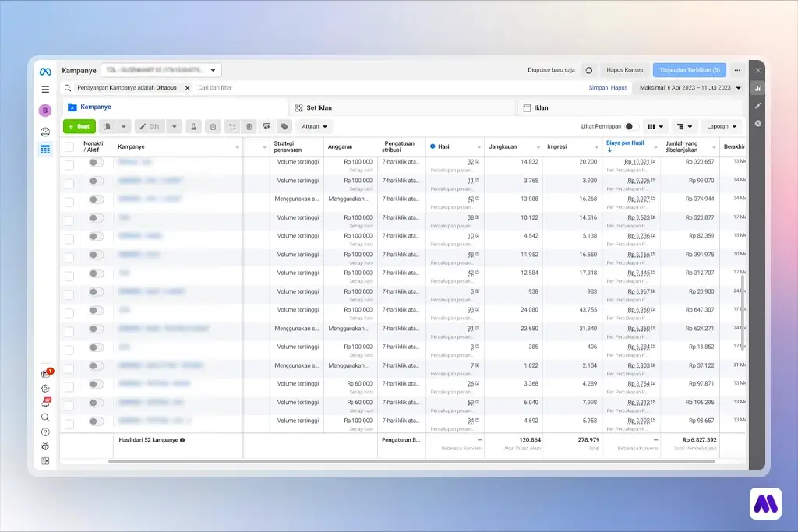The height and width of the screenshot is (532, 798).
Task: Open the sidebar news icon with red badge
Action: pos(46,373)
